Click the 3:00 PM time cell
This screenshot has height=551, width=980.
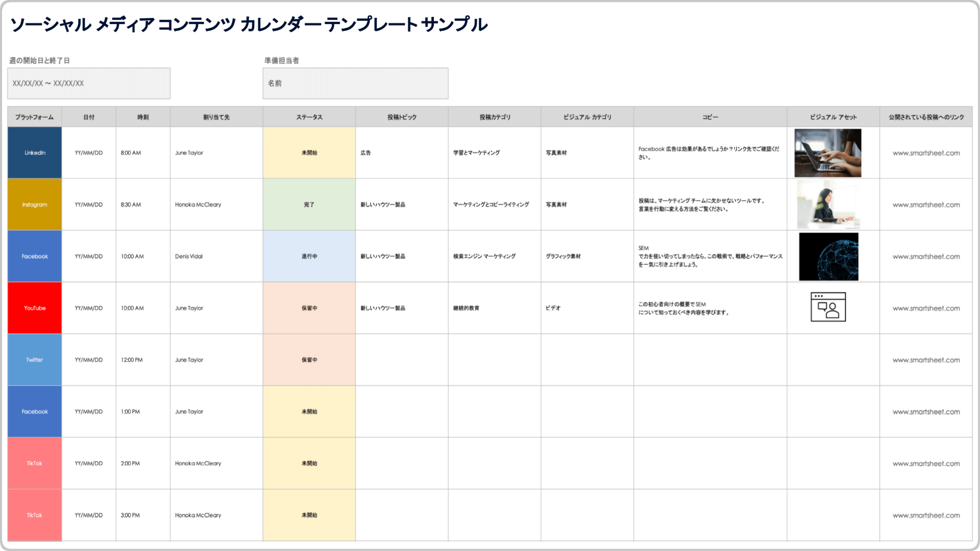[143, 515]
